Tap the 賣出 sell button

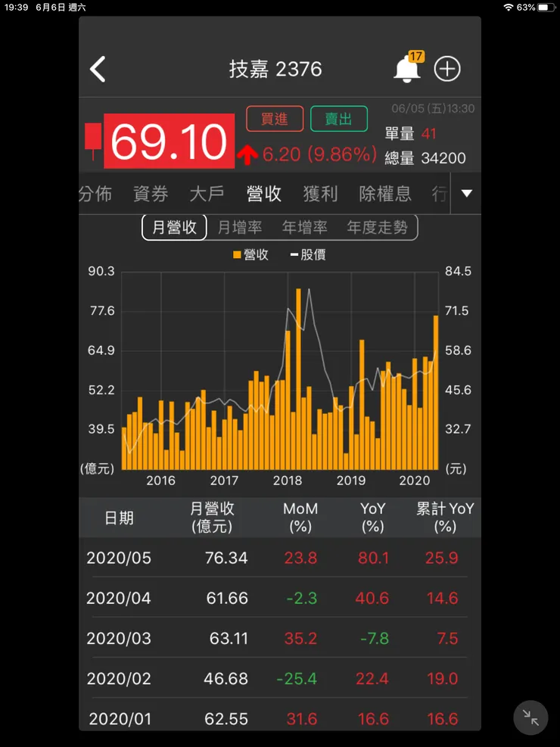click(x=339, y=119)
